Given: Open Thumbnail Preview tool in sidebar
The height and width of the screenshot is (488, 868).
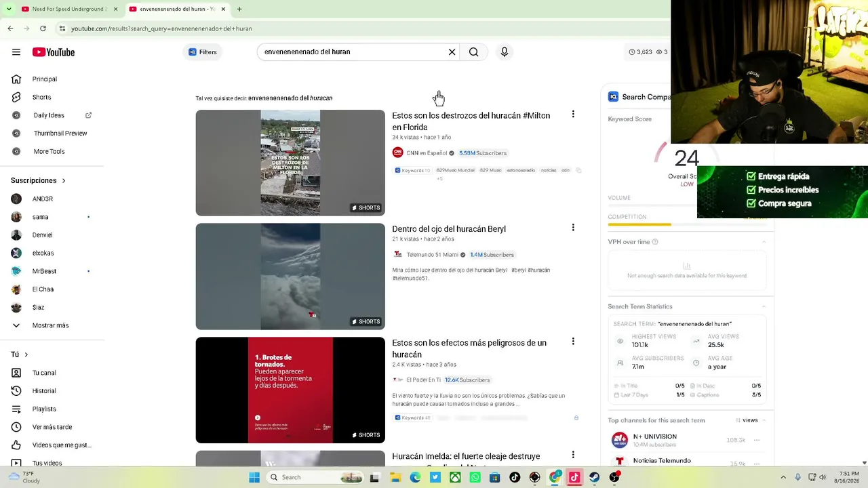Looking at the screenshot, I should pyautogui.click(x=60, y=134).
